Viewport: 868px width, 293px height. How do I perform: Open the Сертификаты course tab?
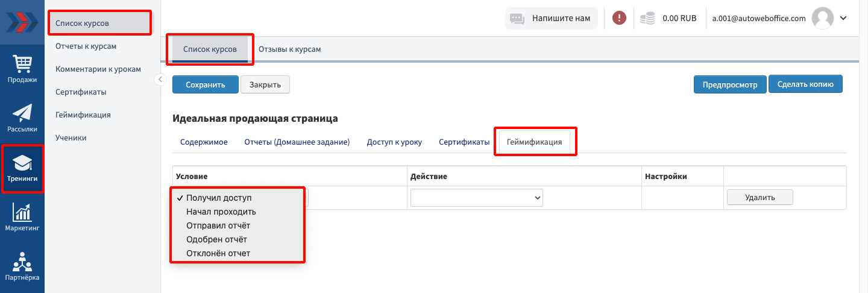(x=464, y=142)
